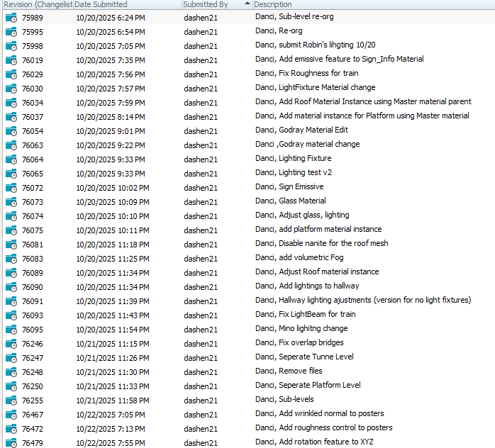The height and width of the screenshot is (448, 495).
Task: Select description 'Danci, submit Robin's lihgting 10/20'
Action: tap(316, 45)
